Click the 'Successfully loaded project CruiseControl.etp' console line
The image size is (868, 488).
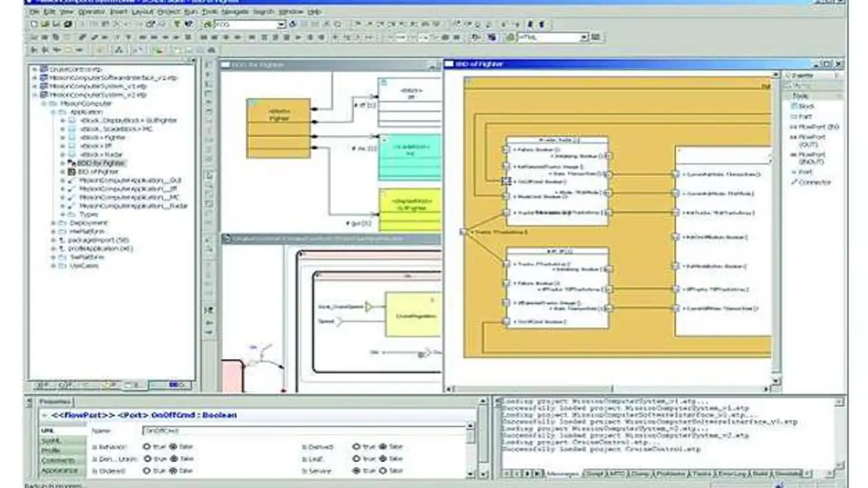(x=600, y=449)
